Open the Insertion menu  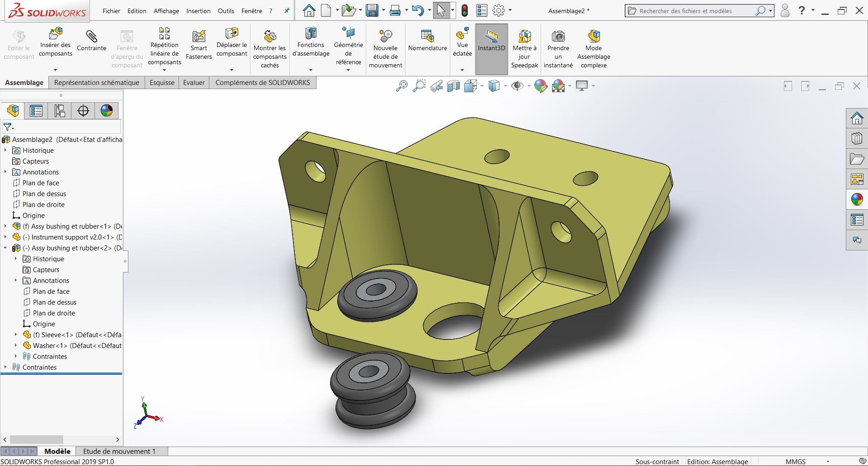click(x=198, y=11)
